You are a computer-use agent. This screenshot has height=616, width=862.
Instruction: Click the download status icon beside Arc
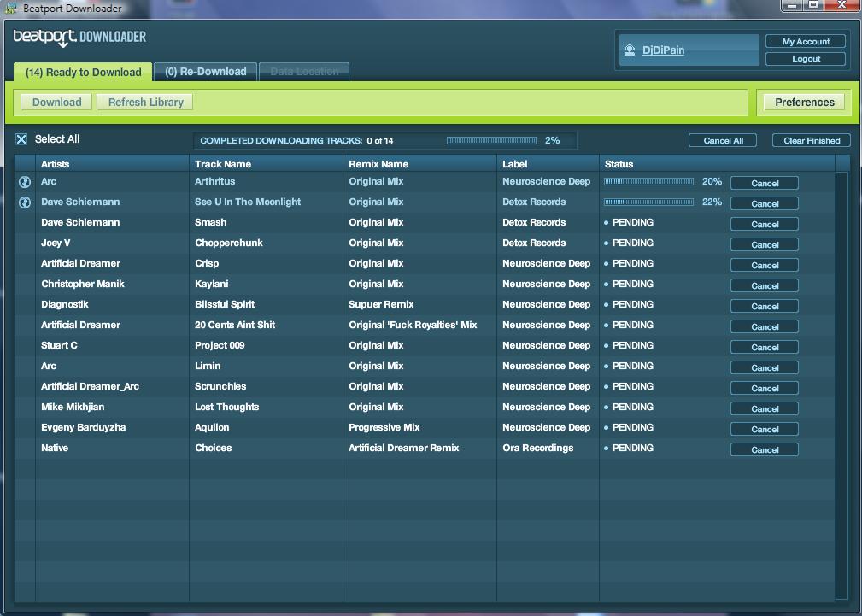pos(25,182)
